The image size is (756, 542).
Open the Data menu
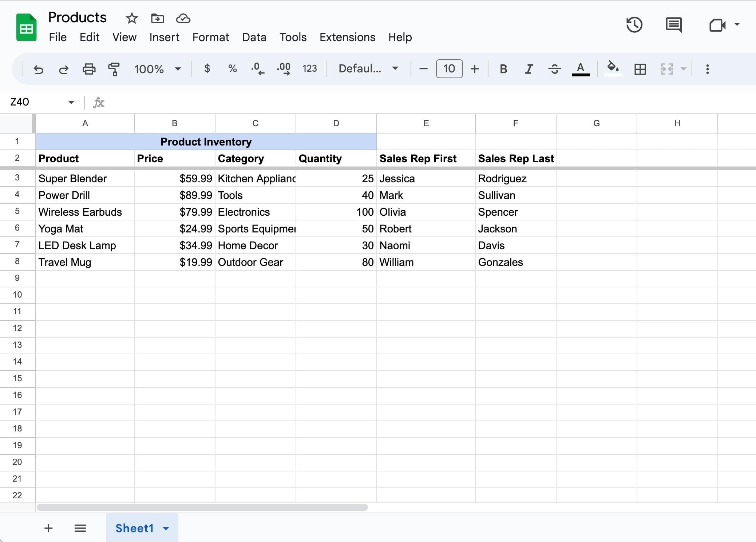[x=254, y=37]
